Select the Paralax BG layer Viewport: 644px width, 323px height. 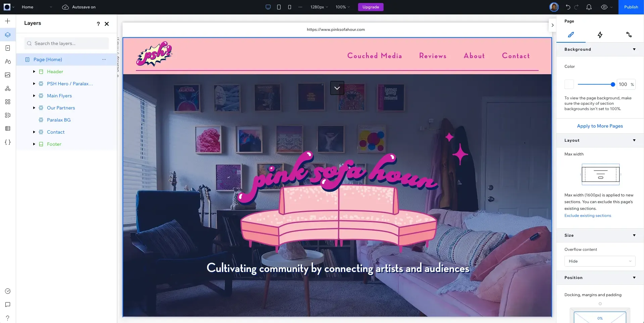[x=59, y=120]
